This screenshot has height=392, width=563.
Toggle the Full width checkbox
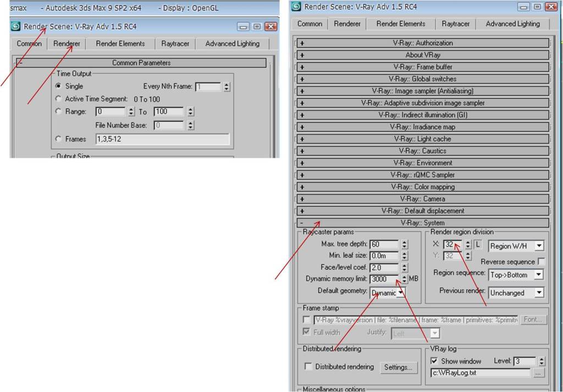pos(306,332)
